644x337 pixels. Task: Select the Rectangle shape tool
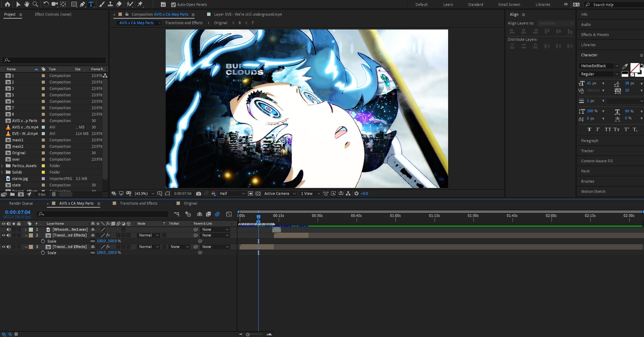pyautogui.click(x=74, y=4)
